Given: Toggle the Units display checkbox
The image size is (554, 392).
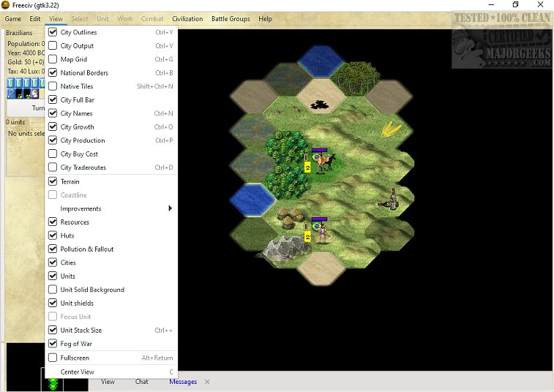Looking at the screenshot, I should [53, 276].
